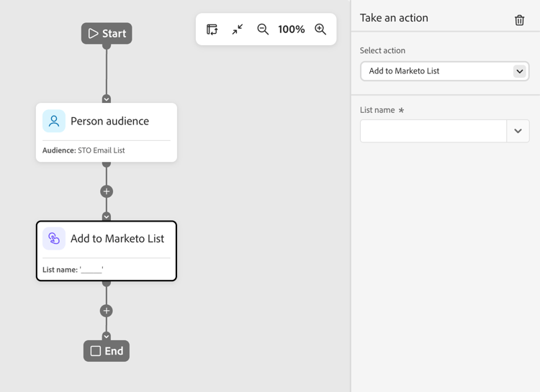Expand the List name dropdown arrow
Screen dimensions: 540x392
coord(518,131)
